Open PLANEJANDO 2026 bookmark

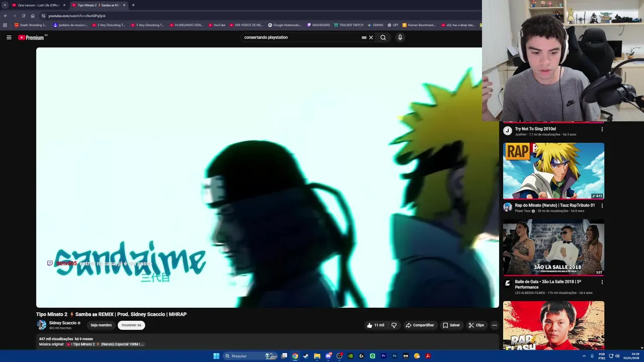(186, 25)
